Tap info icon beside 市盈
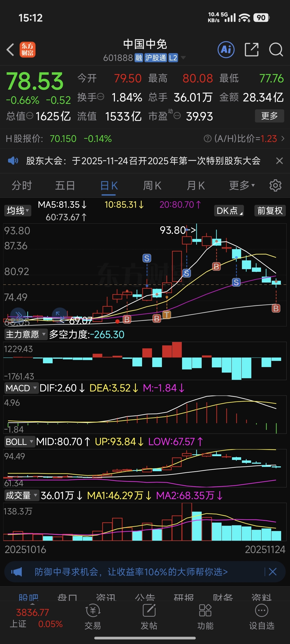290x644 pixels. tap(177, 116)
